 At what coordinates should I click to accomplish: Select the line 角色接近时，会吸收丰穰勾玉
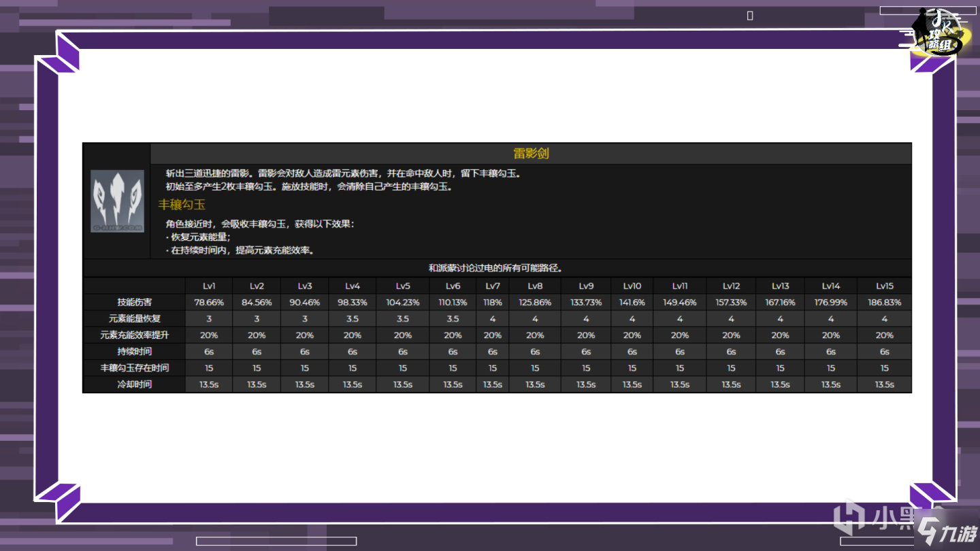click(260, 224)
